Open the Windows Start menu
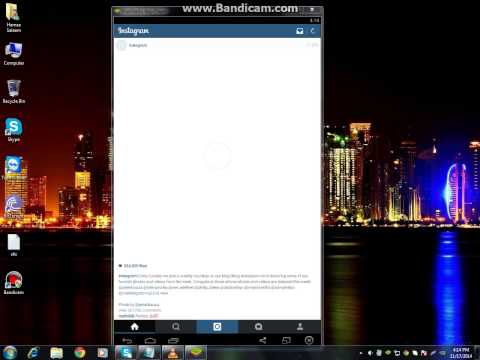480x360 pixels. (10, 353)
